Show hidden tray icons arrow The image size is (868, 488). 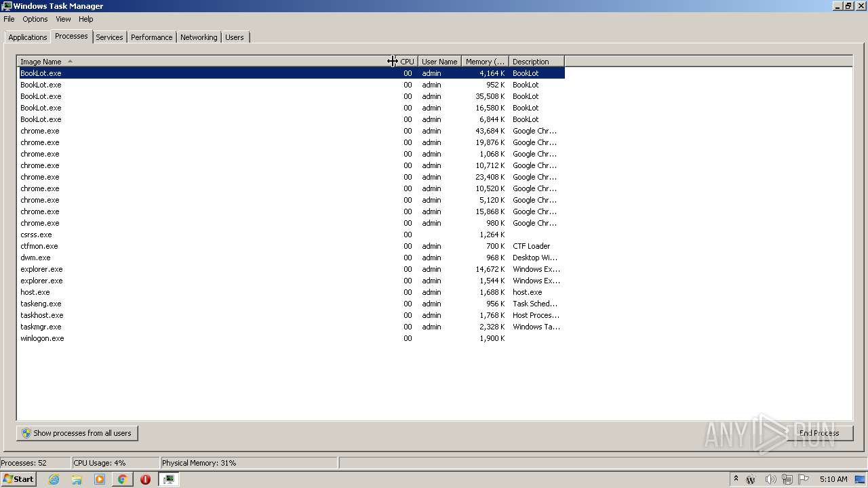[x=736, y=479]
